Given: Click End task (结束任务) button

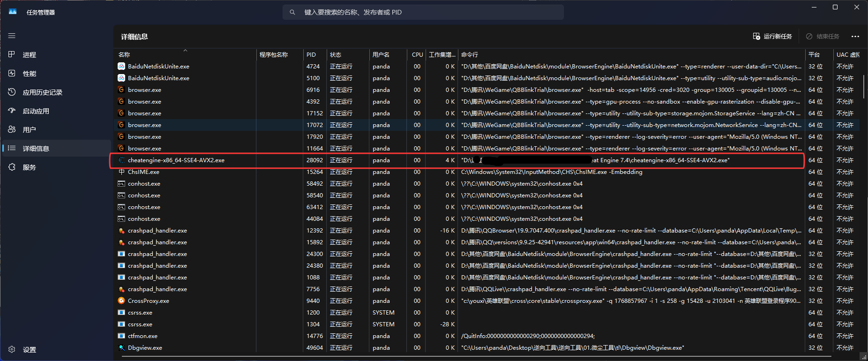Looking at the screenshot, I should click(823, 36).
